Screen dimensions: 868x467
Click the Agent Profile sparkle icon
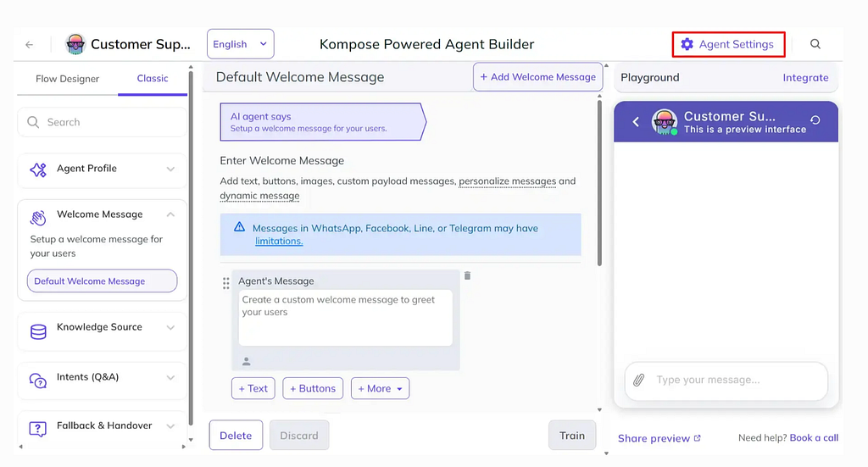point(38,170)
